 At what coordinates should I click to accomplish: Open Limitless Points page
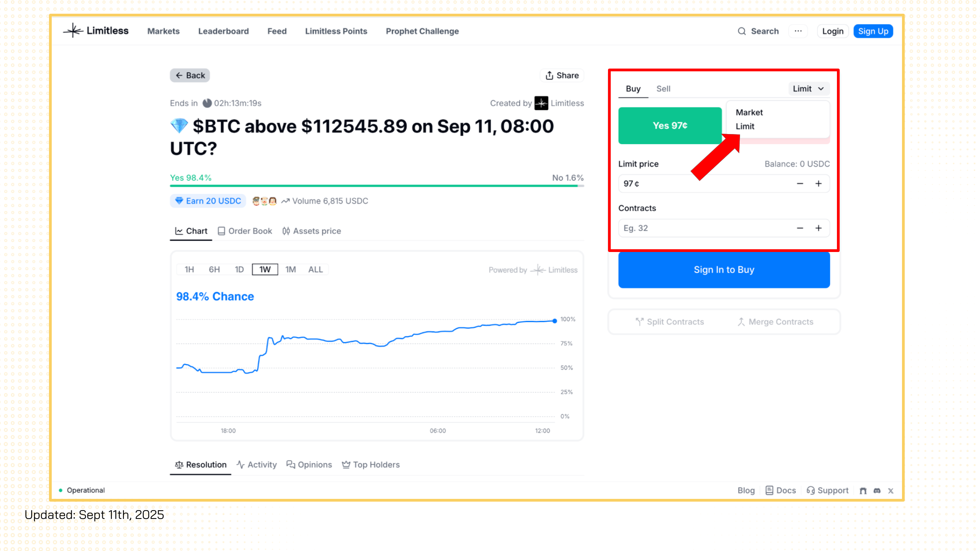point(336,31)
